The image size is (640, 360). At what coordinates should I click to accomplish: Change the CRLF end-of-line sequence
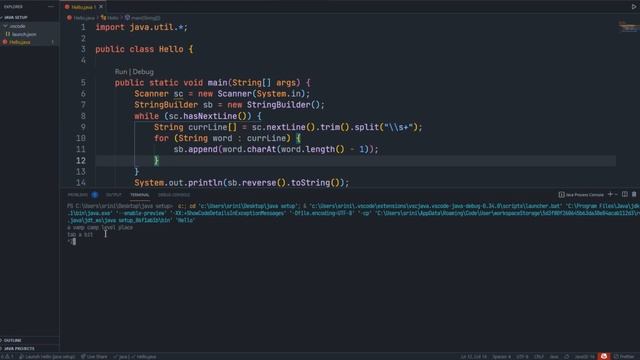tap(539, 356)
